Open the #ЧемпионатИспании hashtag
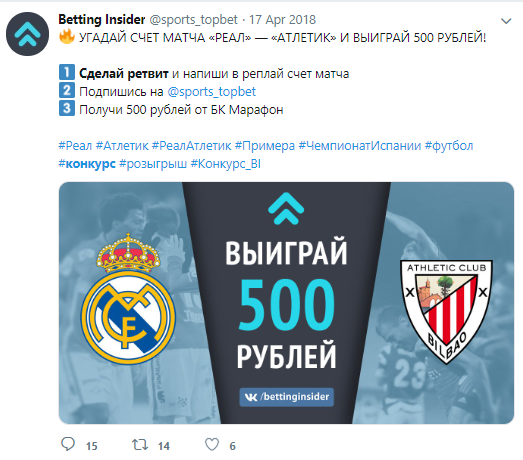Viewport: 523px width, 460px height. point(360,146)
